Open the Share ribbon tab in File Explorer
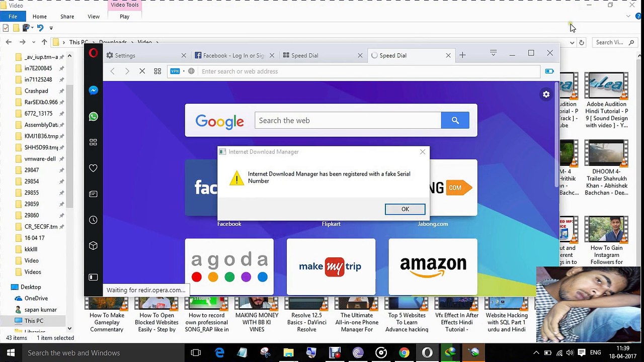This screenshot has width=644, height=362. pyautogui.click(x=67, y=17)
